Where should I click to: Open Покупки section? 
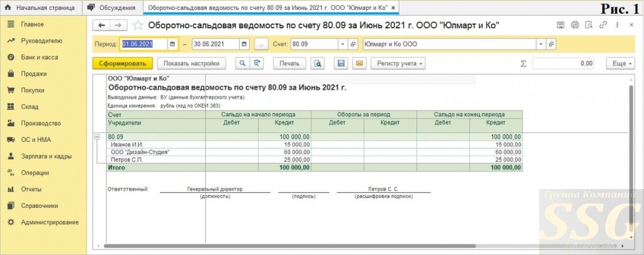coord(43,90)
